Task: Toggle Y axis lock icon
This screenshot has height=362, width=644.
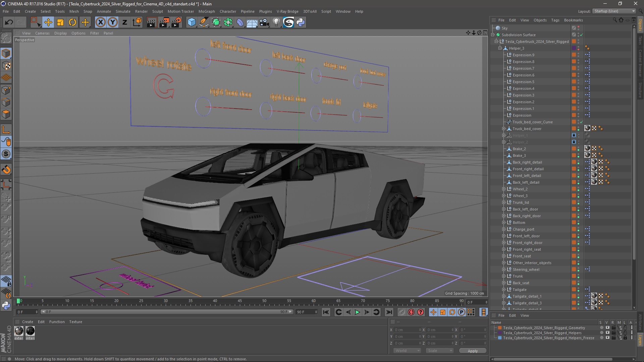Action: coord(113,22)
